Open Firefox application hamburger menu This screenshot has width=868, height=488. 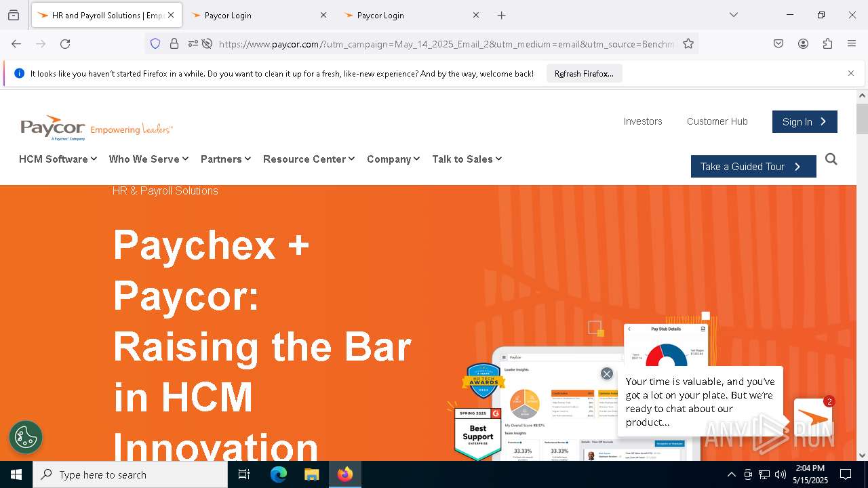pyautogui.click(x=852, y=44)
